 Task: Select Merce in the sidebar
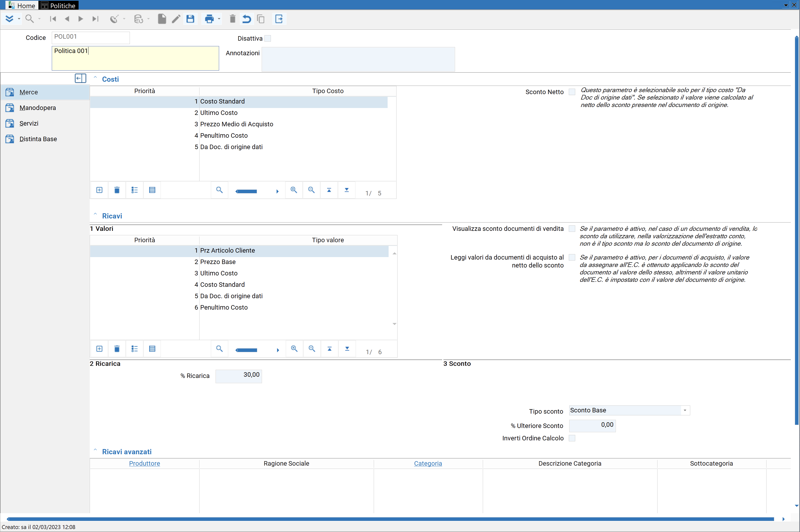(x=45, y=92)
